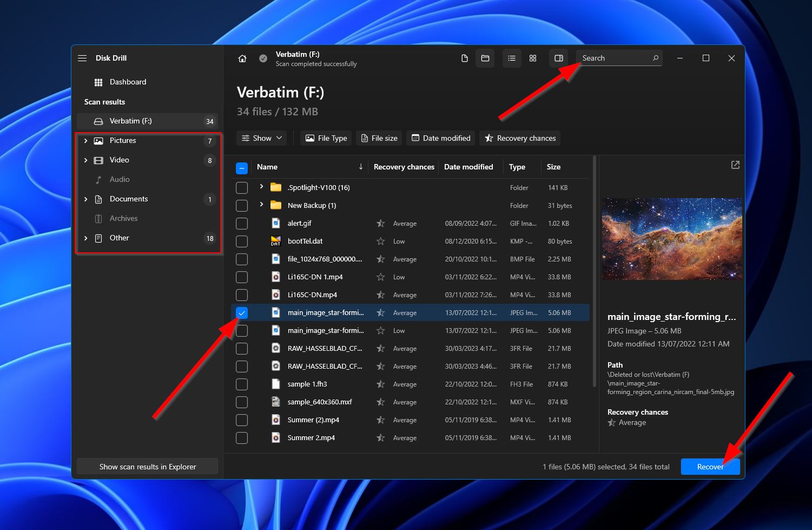Check the Summer (2).mp4 checkbox
The image size is (812, 530).
pyautogui.click(x=242, y=420)
